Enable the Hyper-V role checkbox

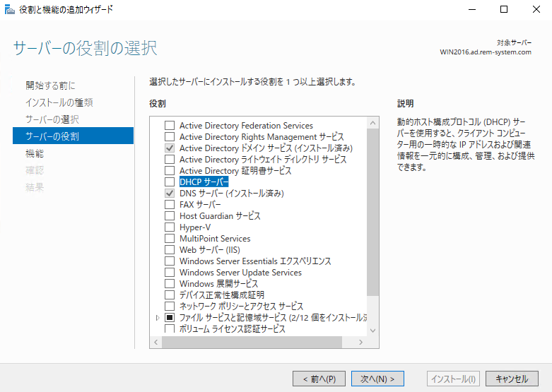tap(170, 227)
